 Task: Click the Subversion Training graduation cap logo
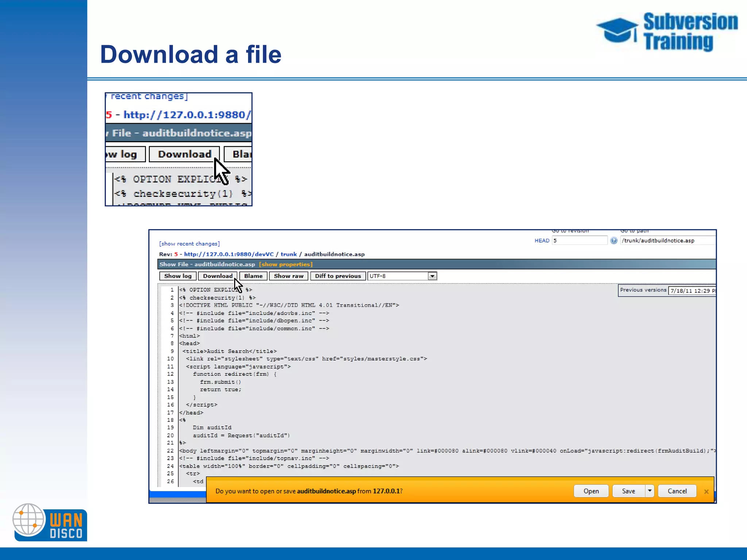click(x=617, y=30)
